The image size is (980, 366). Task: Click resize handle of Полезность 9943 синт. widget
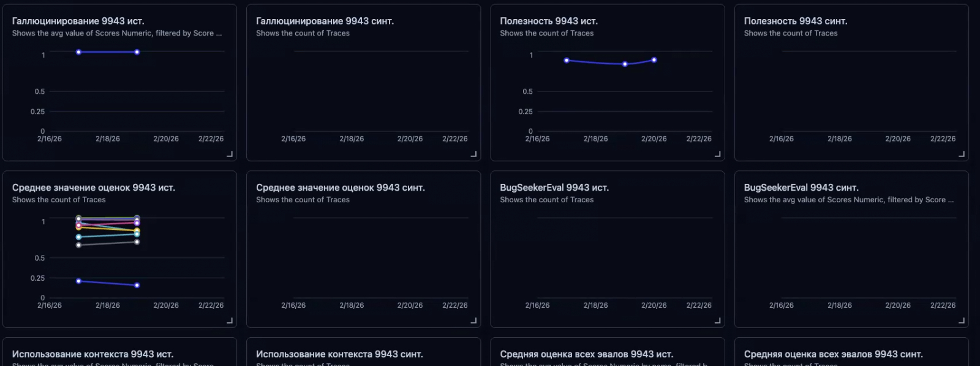(x=962, y=154)
